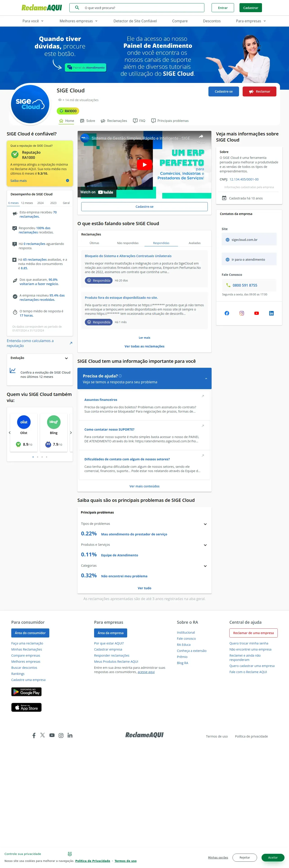Click the privacy cookie mascot icon
Image resolution: width=289 pixels, height=868 pixels.
[70, 854]
